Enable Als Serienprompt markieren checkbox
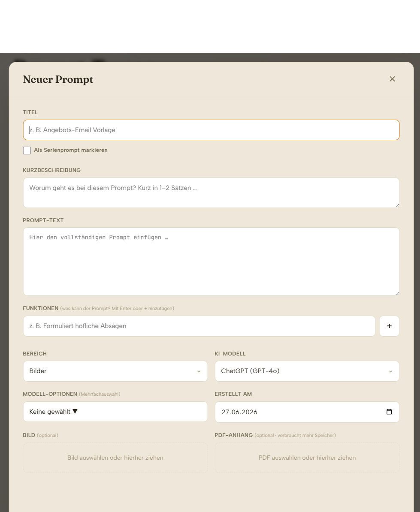 pos(27,150)
